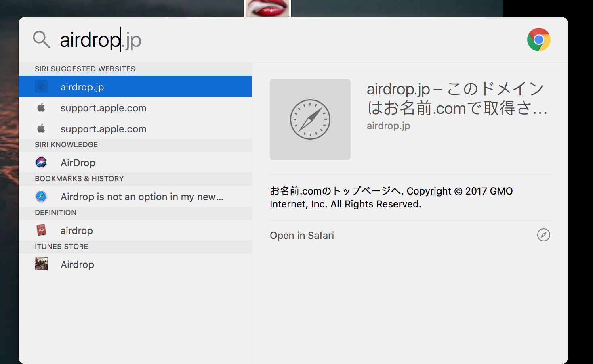
Task: Click the lips image thumbnail behind Spotlight
Action: (x=267, y=8)
